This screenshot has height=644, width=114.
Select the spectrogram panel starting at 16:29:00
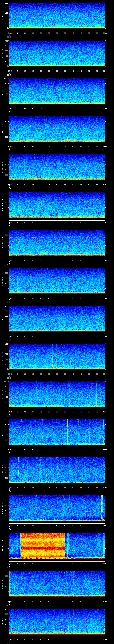pos(57,16)
